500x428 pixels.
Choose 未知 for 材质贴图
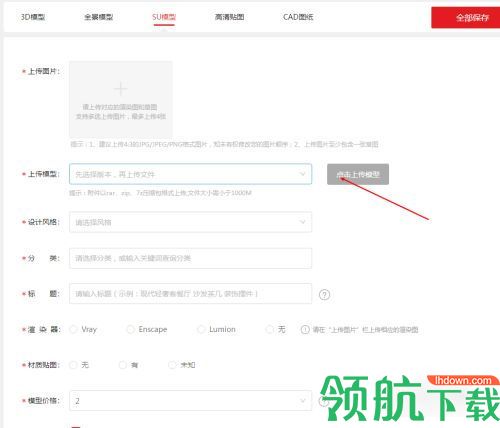[x=172, y=365]
